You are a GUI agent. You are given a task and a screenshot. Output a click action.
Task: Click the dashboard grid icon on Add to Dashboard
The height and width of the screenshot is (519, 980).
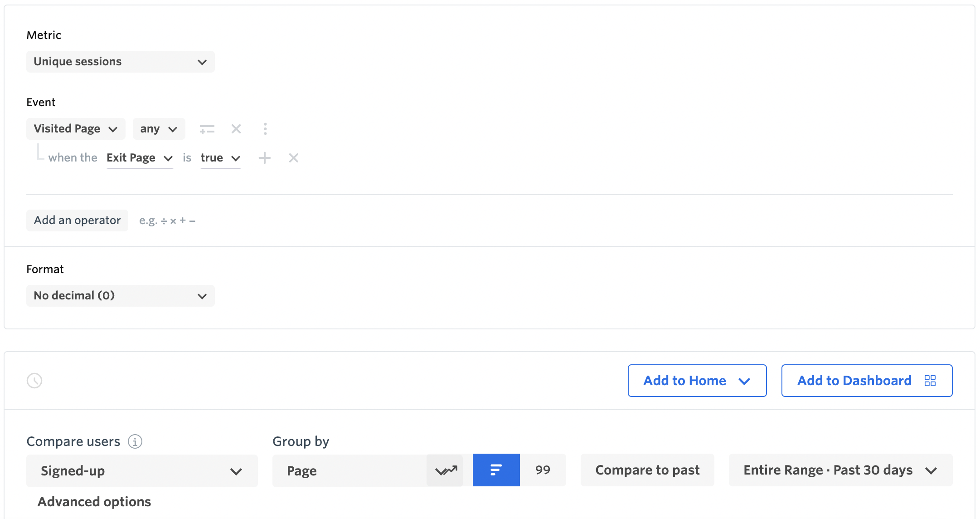[930, 381]
